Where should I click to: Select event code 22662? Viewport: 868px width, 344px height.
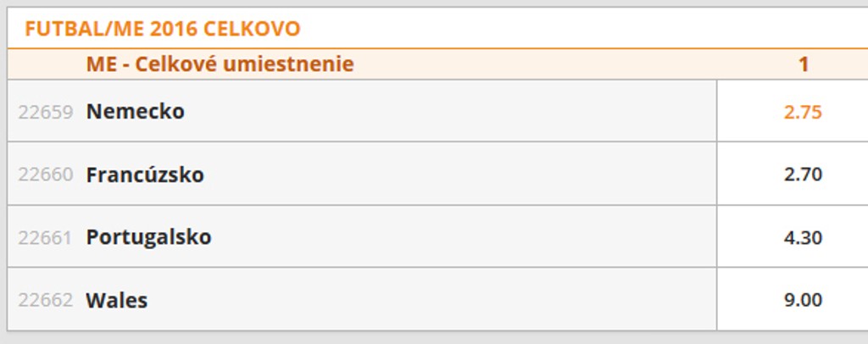tap(46, 300)
